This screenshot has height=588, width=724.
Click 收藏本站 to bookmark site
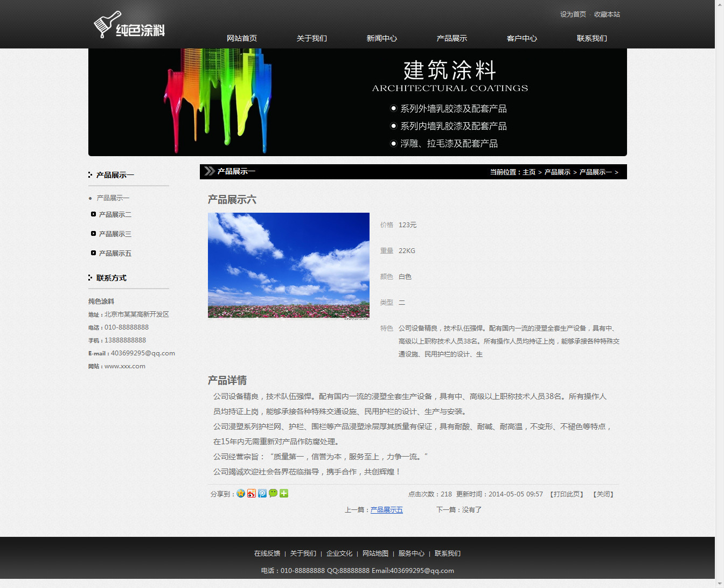click(x=607, y=15)
